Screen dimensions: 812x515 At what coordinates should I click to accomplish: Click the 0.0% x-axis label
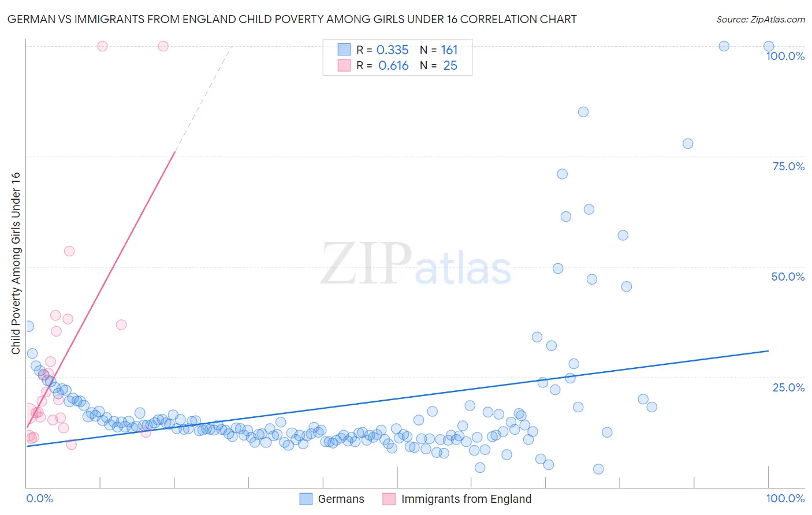(39, 498)
